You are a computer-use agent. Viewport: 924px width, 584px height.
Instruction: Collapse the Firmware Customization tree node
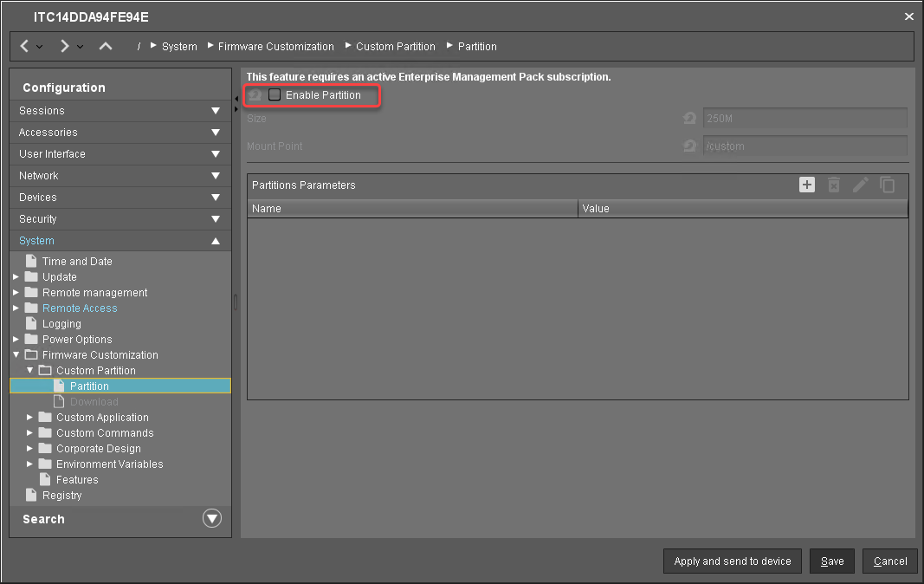[x=16, y=355]
